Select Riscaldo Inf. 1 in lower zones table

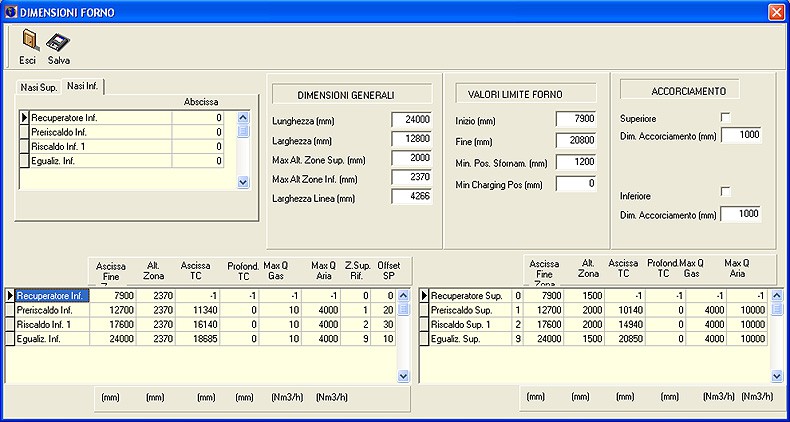coord(52,324)
